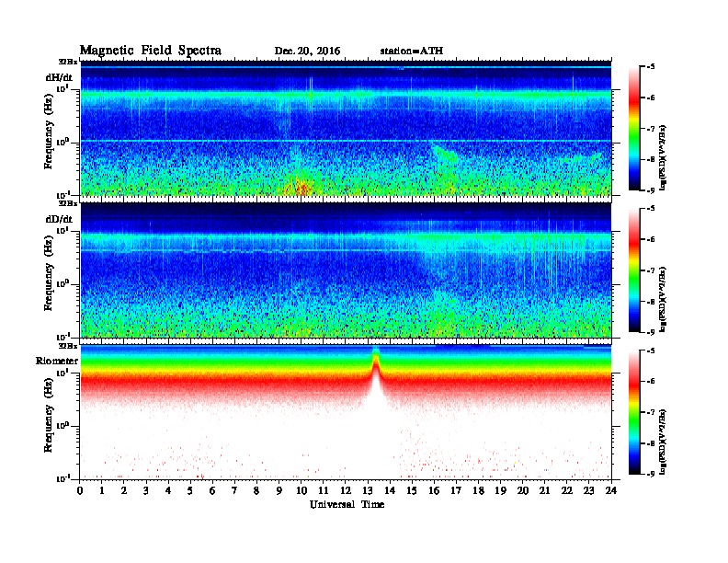
Task: Open the dD/dt spectrogram plot
Action: click(x=346, y=270)
